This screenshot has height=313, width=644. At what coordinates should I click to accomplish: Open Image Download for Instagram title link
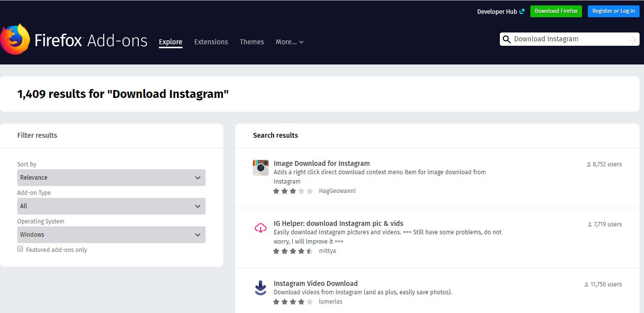click(x=322, y=163)
